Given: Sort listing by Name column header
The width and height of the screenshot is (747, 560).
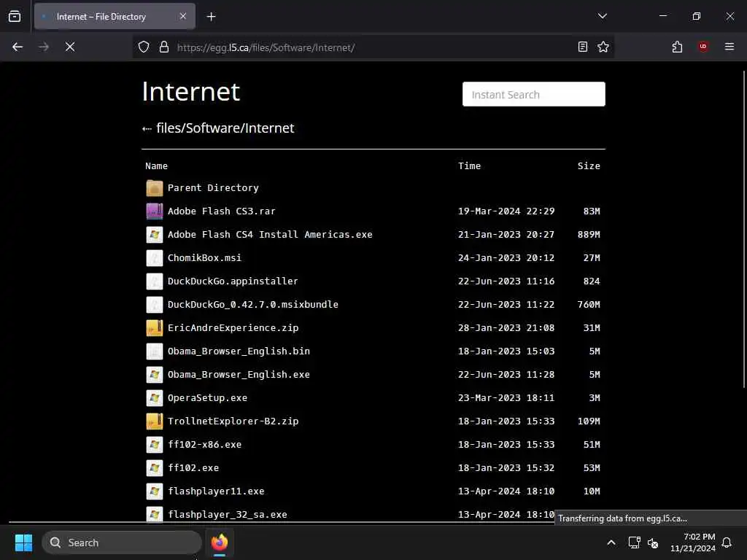Looking at the screenshot, I should click(x=156, y=166).
